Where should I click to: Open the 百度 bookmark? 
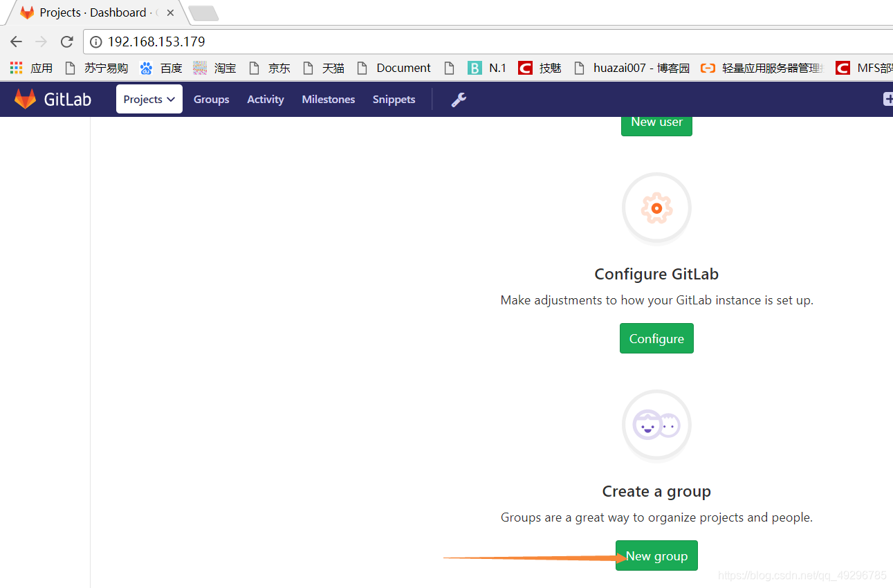[x=161, y=68]
